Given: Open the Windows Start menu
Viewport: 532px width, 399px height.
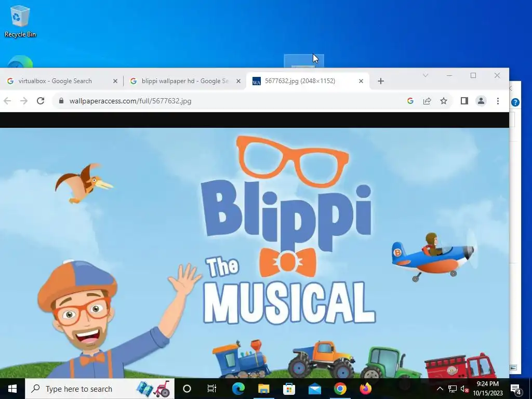Looking at the screenshot, I should point(12,389).
